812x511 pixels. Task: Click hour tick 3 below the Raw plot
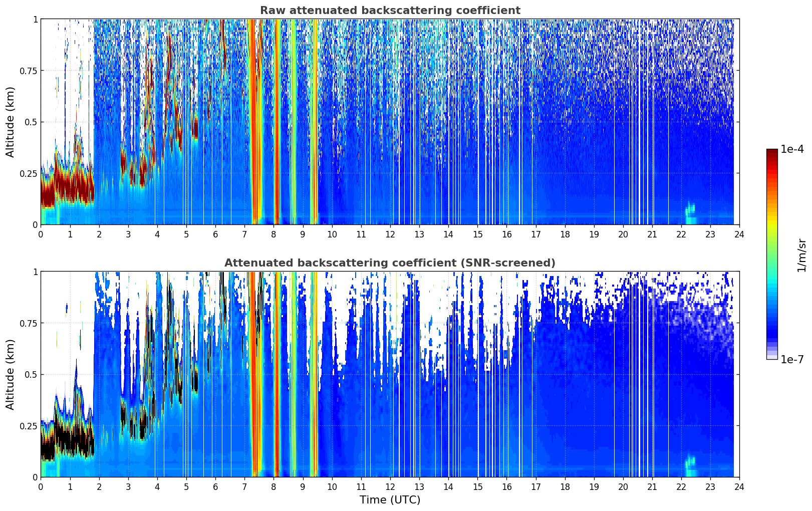pyautogui.click(x=128, y=234)
